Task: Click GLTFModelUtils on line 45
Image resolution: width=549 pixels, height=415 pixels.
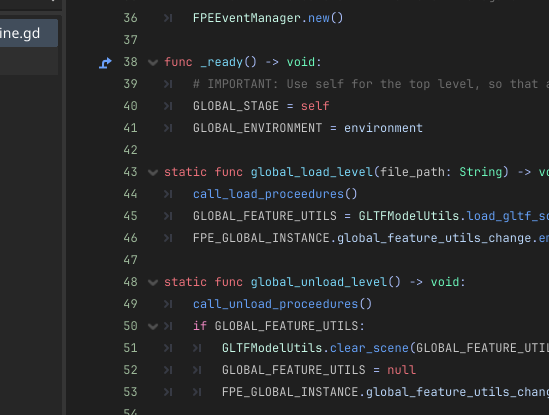Action: coord(409,216)
